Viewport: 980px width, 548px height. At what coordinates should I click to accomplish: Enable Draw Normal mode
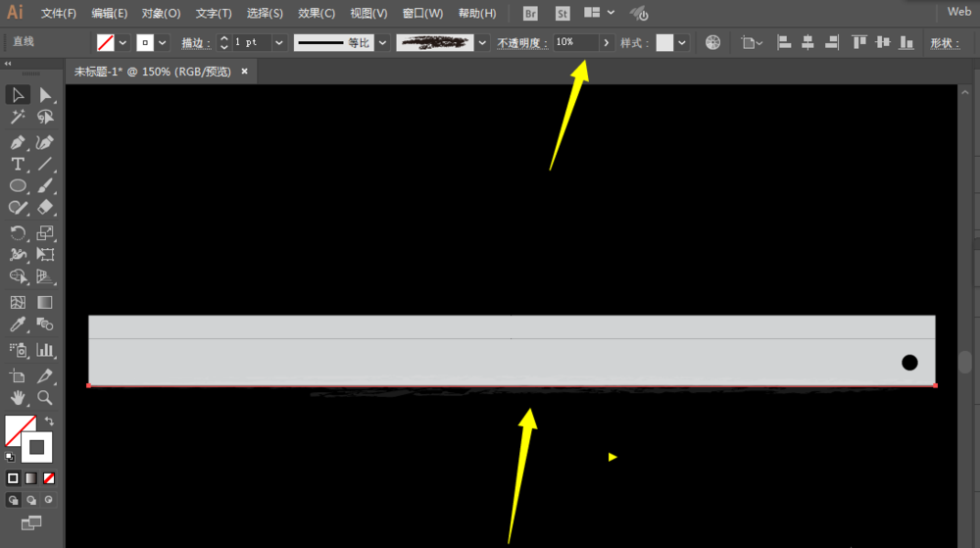13,500
